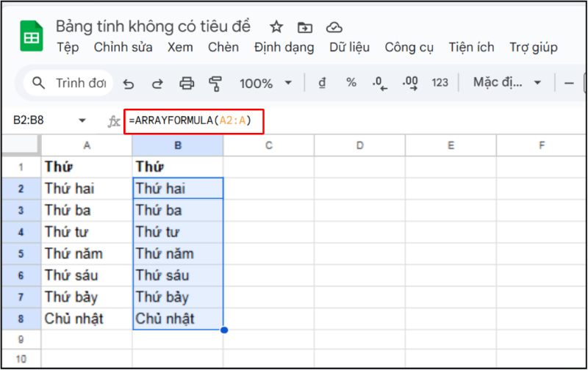
Task: Click the select-all corner box
Action: [x=21, y=145]
